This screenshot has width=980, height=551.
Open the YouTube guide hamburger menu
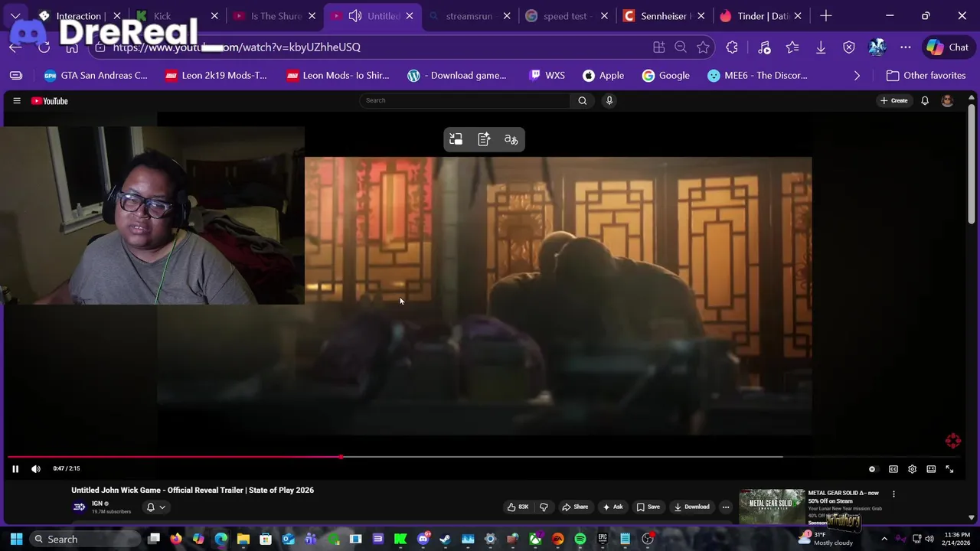click(16, 101)
